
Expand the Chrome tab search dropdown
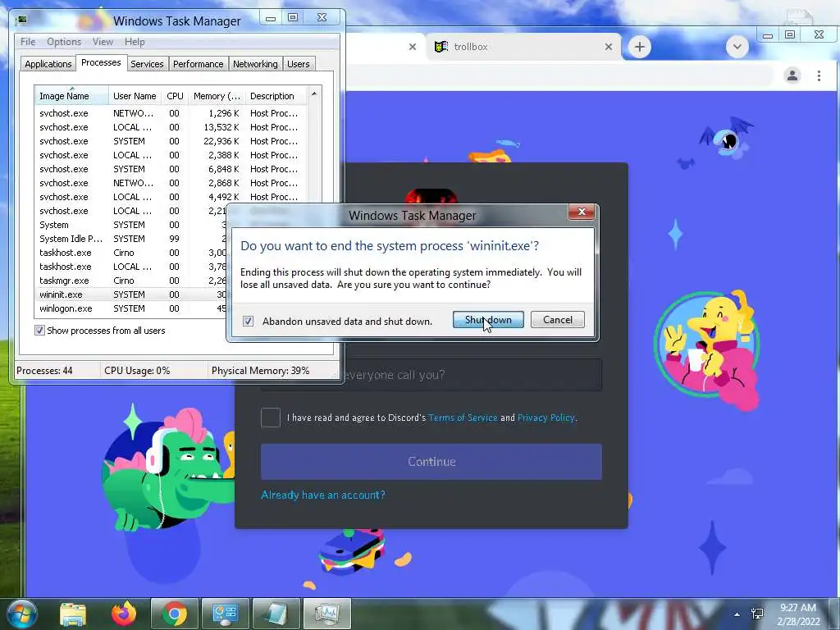click(x=737, y=47)
